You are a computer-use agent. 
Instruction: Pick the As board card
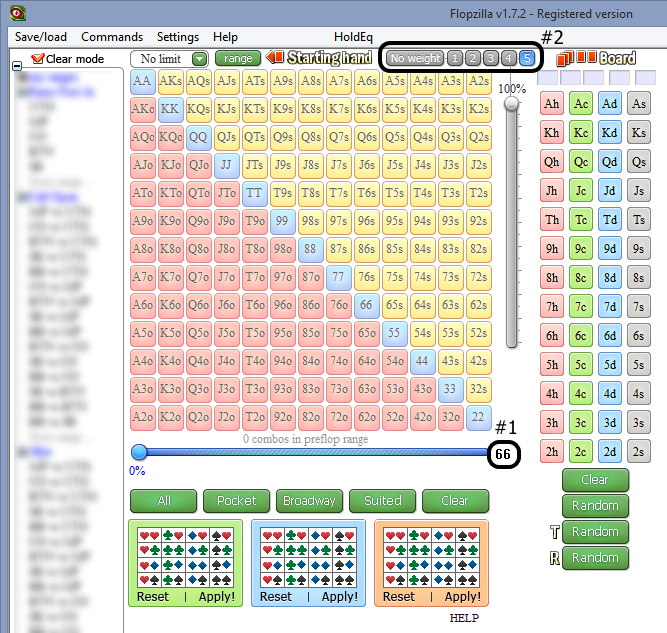638,103
